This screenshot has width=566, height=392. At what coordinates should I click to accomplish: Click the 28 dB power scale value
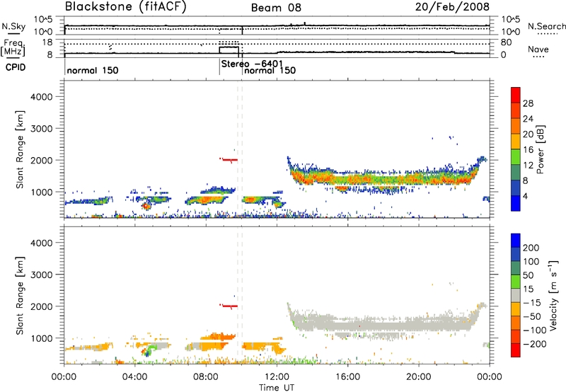pos(528,103)
